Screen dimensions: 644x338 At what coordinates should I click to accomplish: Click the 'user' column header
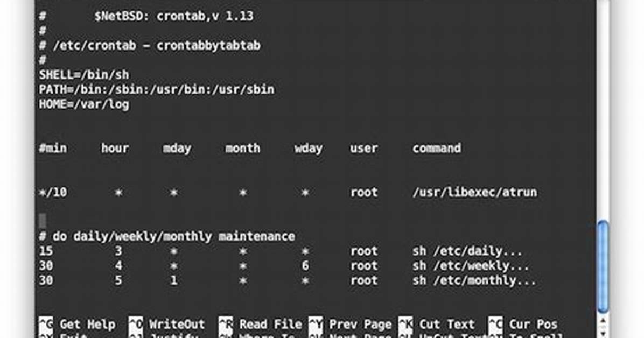click(364, 148)
